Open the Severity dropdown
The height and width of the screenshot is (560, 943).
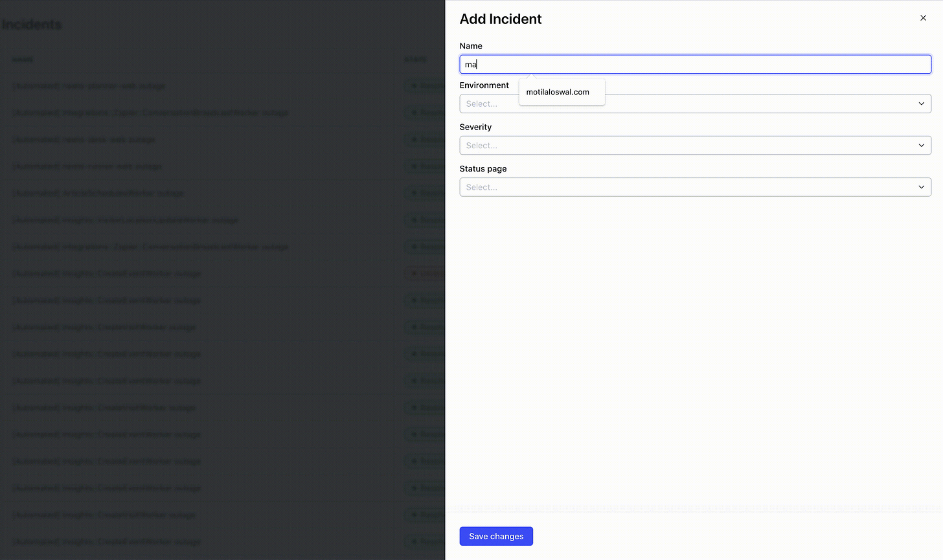[695, 145]
